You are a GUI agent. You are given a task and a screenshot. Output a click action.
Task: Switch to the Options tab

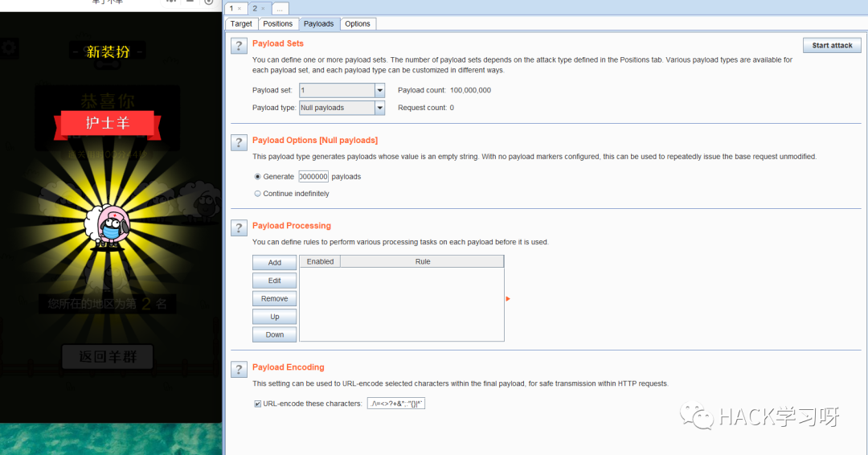357,24
